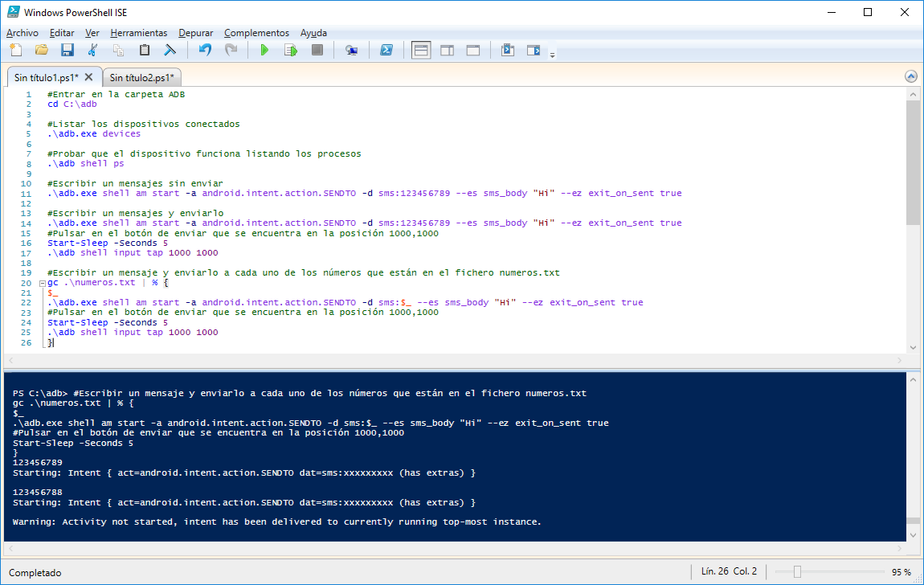Toggle the maximized script pane layout
This screenshot has height=585, width=924.
point(473,50)
